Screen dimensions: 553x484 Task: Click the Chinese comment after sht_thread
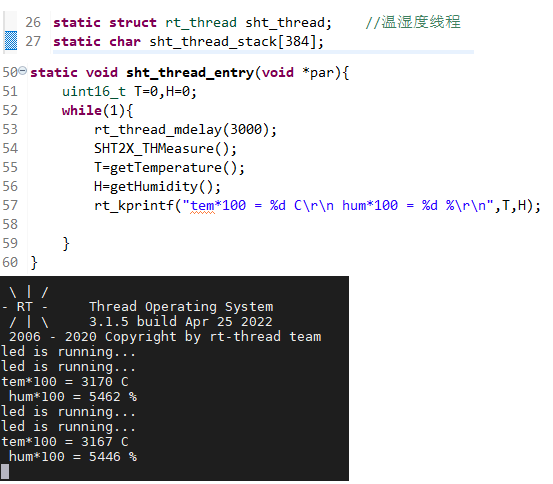coord(413,22)
